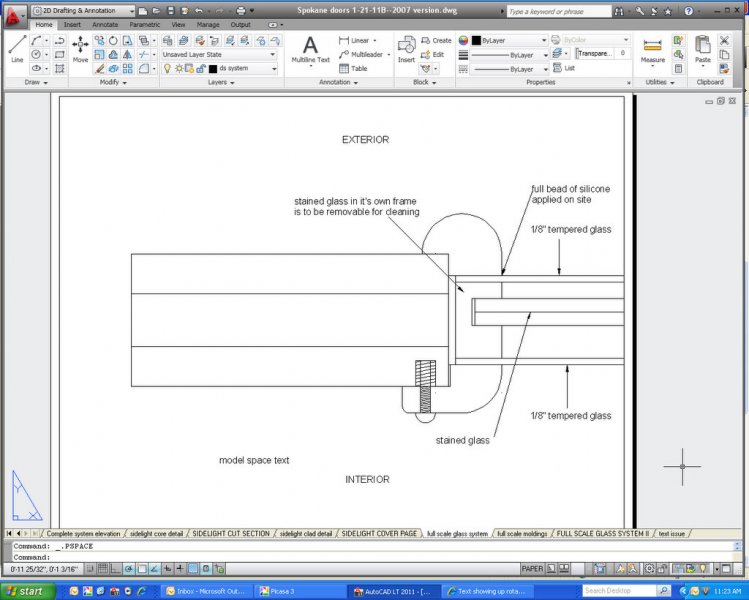Toggle Grid Display in status bar
Screen dimensions: 749x600
(x=103, y=568)
